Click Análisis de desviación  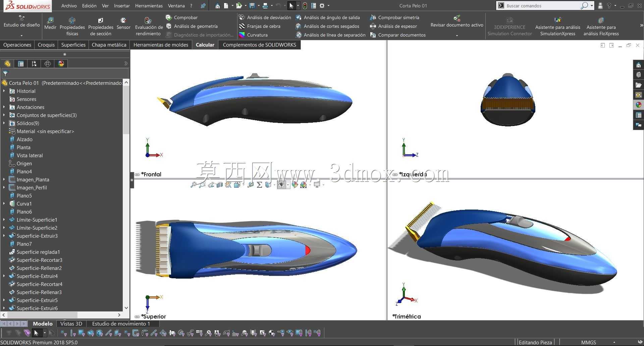[x=265, y=17]
